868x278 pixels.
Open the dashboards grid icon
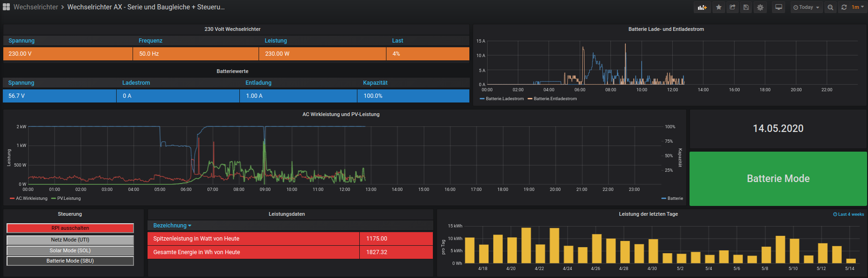click(6, 7)
